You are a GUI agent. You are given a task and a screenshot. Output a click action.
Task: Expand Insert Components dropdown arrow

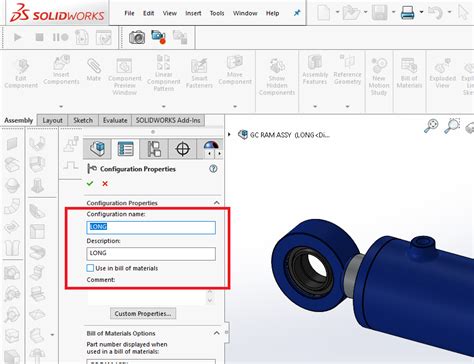tap(61, 107)
